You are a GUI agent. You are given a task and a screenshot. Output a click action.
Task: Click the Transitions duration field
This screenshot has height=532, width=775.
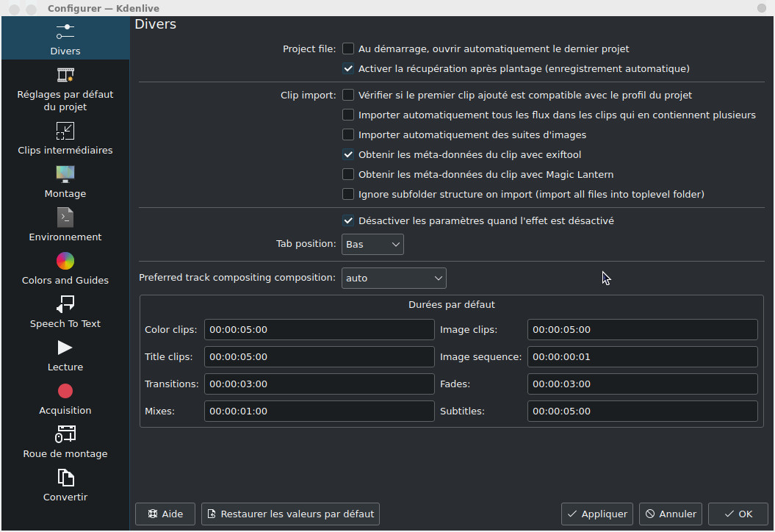pos(319,384)
